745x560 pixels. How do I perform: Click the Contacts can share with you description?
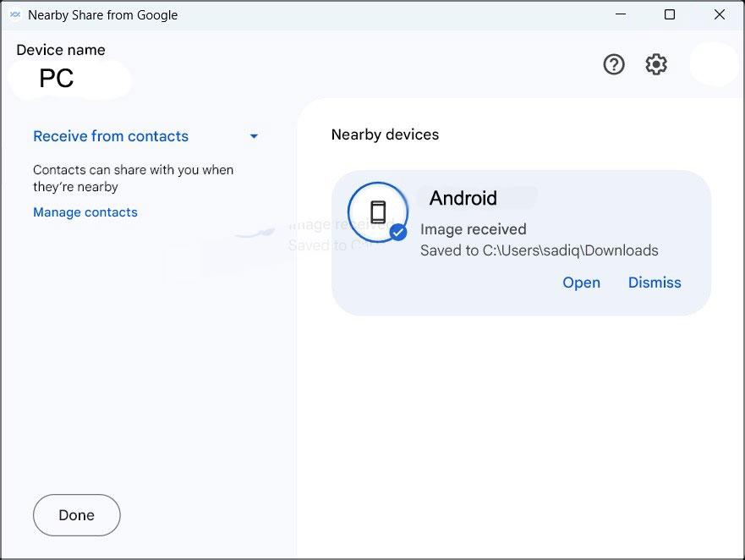pyautogui.click(x=133, y=178)
